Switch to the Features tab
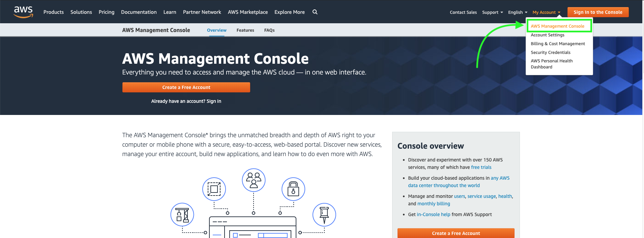 (x=245, y=30)
